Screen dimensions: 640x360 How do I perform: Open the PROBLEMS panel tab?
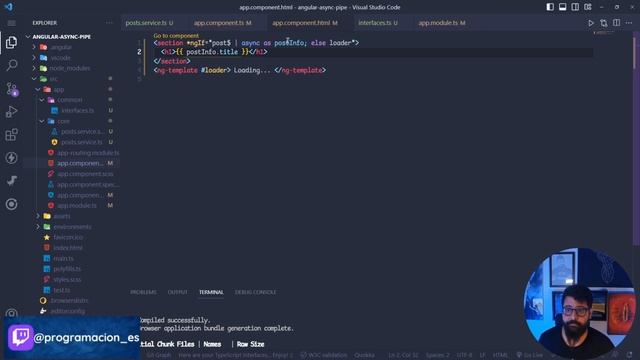tap(143, 292)
